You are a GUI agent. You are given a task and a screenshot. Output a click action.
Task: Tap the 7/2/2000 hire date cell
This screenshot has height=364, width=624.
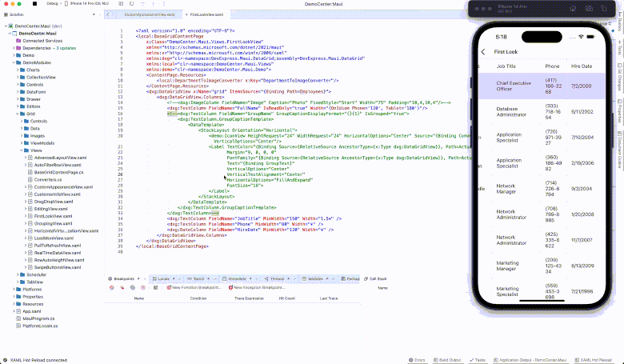coord(581,86)
